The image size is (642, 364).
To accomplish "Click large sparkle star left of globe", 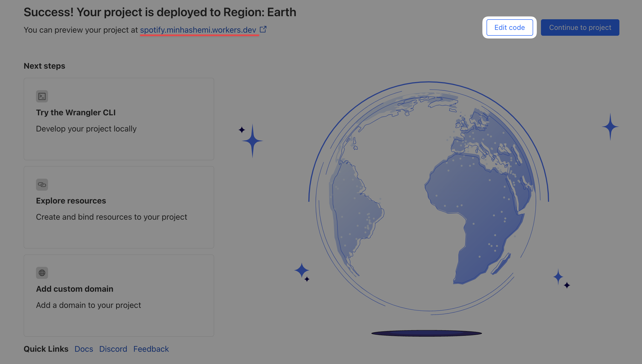I will click(x=252, y=141).
